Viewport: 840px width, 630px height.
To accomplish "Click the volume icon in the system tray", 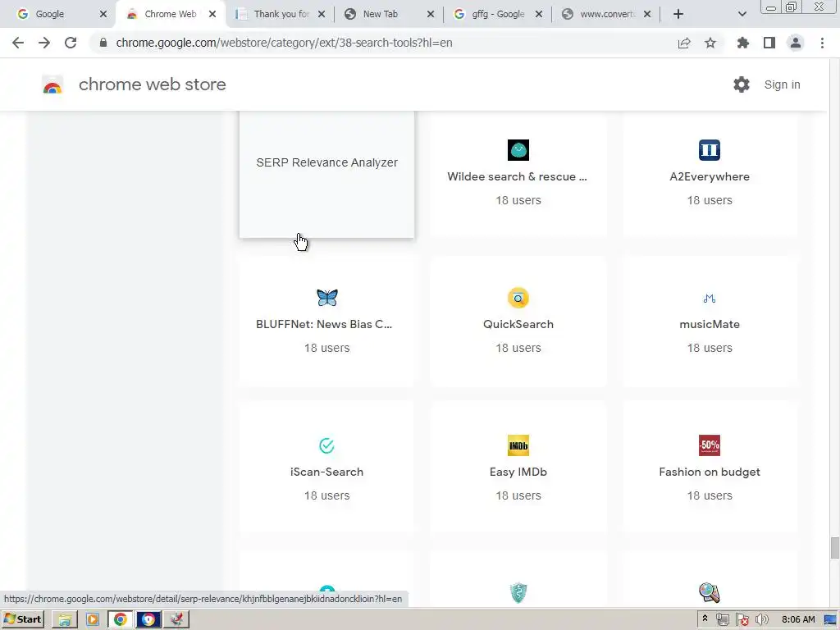I will [x=762, y=619].
